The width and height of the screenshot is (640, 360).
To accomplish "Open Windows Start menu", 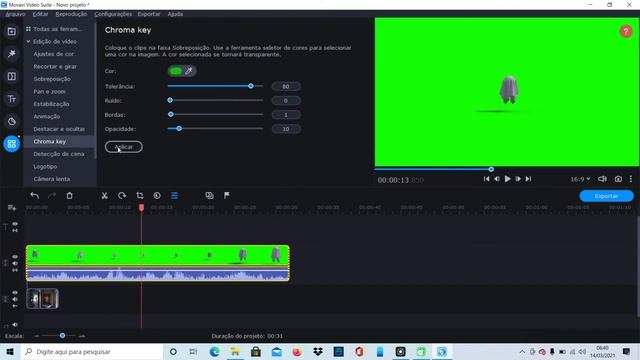I will click(x=10, y=351).
